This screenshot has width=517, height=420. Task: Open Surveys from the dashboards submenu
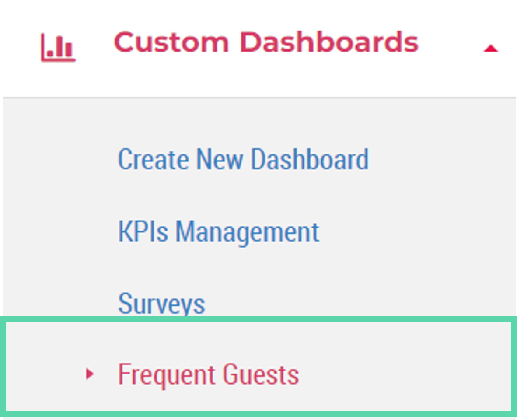[161, 303]
